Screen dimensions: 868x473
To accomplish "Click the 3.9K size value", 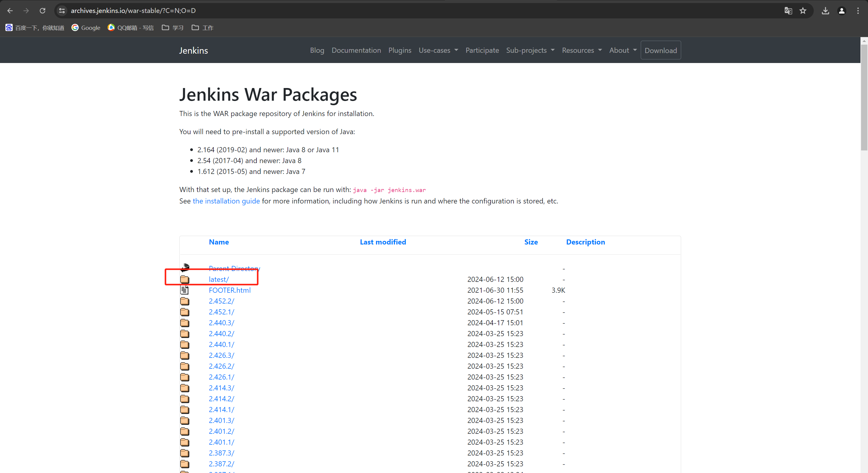I will pos(558,290).
